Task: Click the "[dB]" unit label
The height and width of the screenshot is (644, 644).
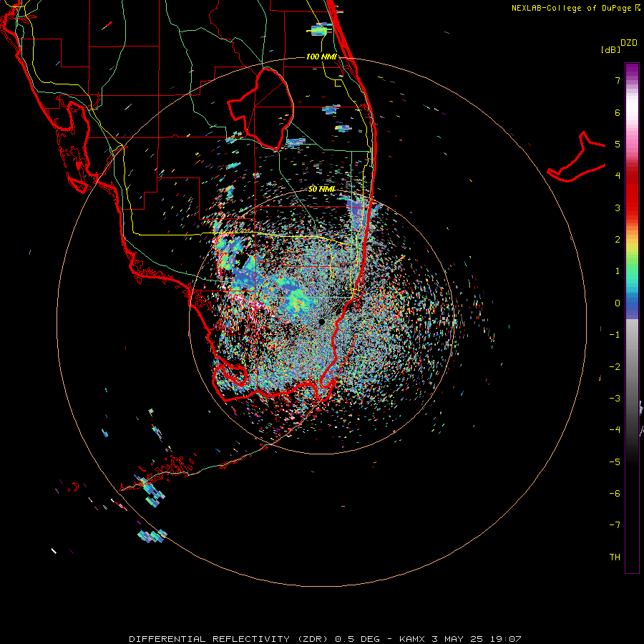Action: [x=610, y=49]
